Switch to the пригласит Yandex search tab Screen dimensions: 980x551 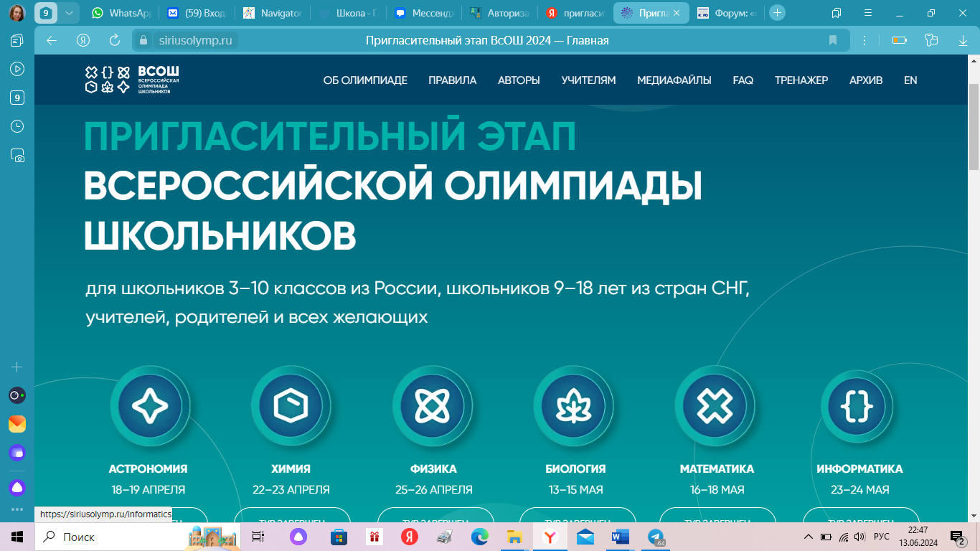pos(575,12)
